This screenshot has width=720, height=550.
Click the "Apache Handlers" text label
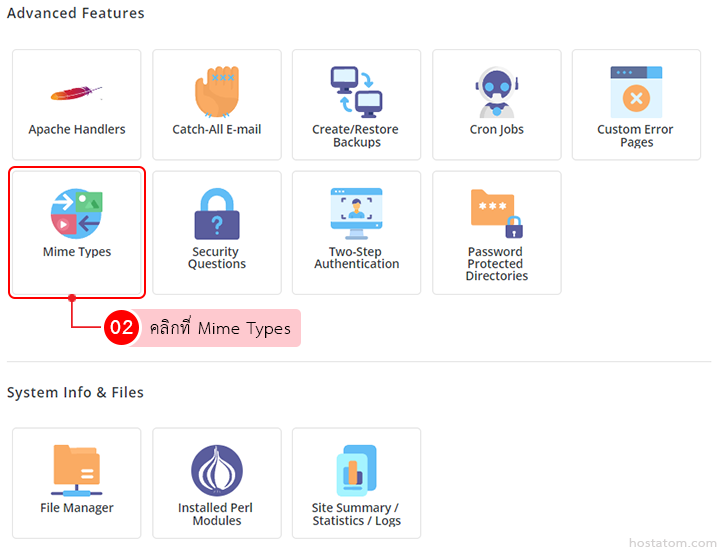point(77,130)
